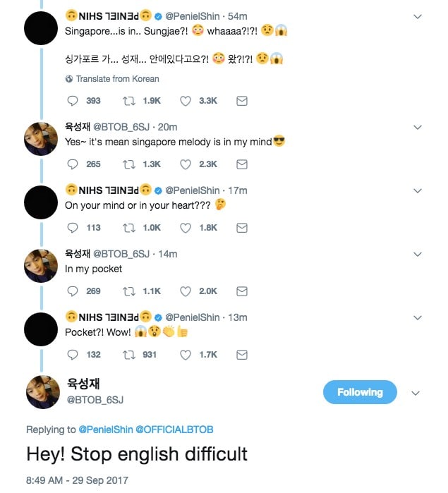
Task: Toggle the Following button for BTOB_6SJ
Action: pos(360,393)
